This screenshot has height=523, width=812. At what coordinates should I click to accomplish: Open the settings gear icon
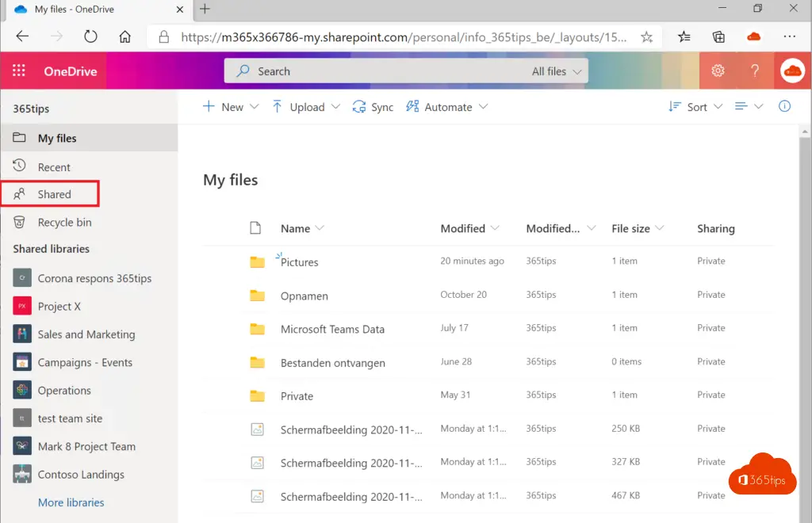[718, 71]
